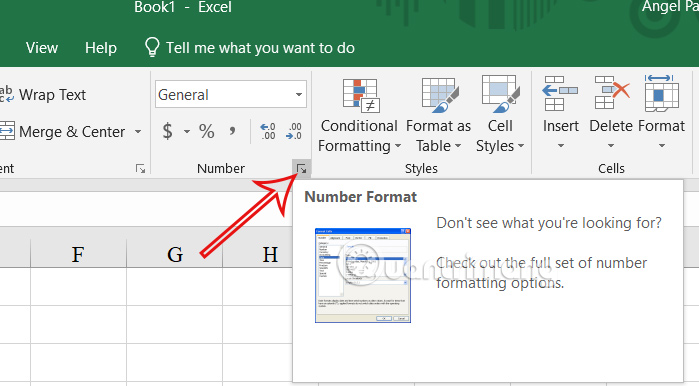This screenshot has width=699, height=386.
Task: Click the Styles group label
Action: pos(421,168)
